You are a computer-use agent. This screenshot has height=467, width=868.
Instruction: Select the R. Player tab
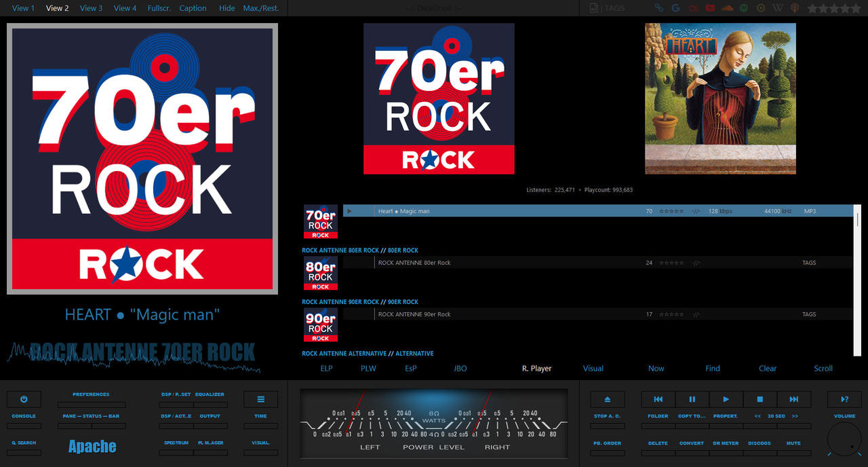click(x=536, y=369)
